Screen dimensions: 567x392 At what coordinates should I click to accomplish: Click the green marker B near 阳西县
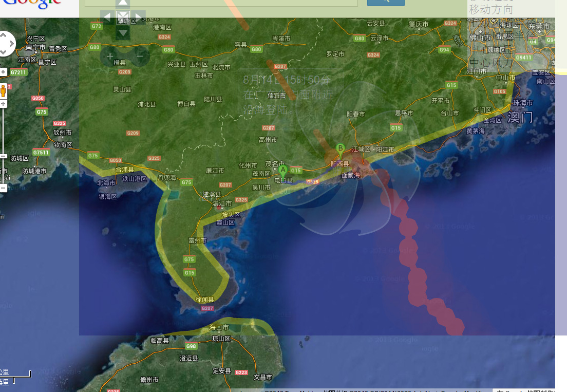click(x=340, y=149)
